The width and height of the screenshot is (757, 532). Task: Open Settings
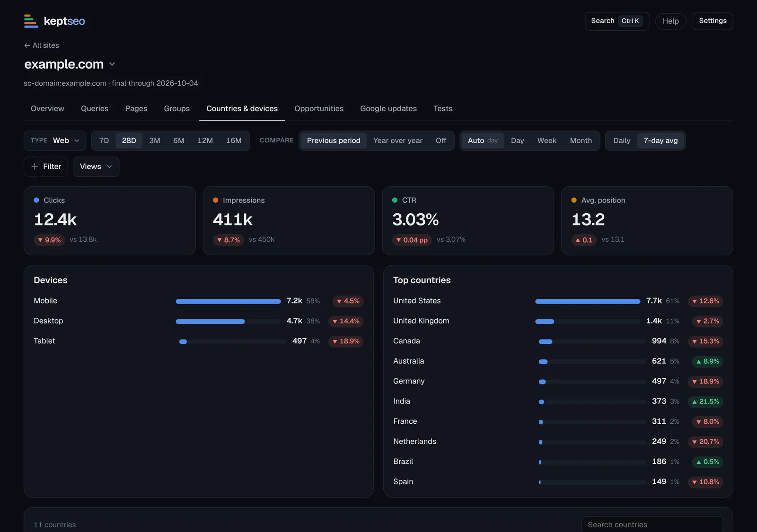coord(713,21)
